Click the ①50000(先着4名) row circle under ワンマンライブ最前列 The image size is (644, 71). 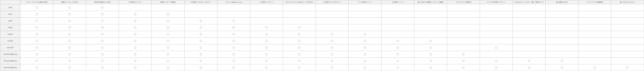pos(463,54)
